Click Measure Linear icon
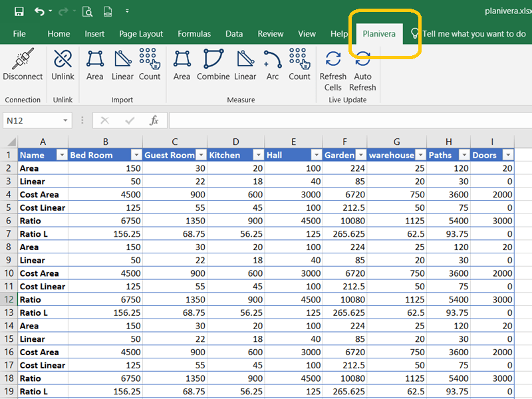 [x=245, y=59]
